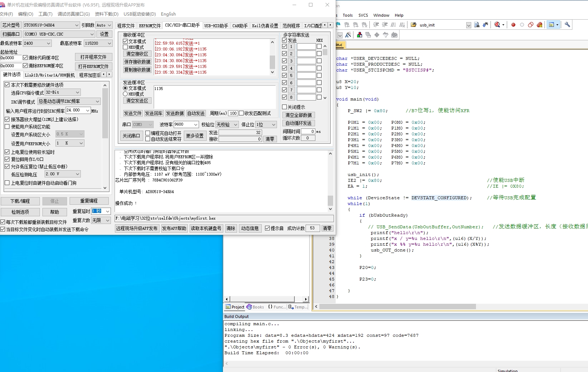This screenshot has width=588, height=372.
Task: Open target options magic wand icon
Action: (x=348, y=35)
